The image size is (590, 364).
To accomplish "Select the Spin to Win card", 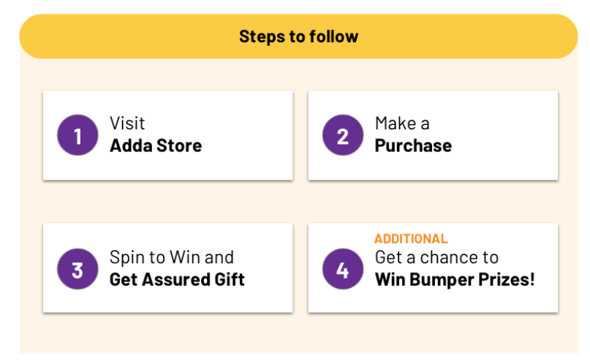I will (x=168, y=268).
